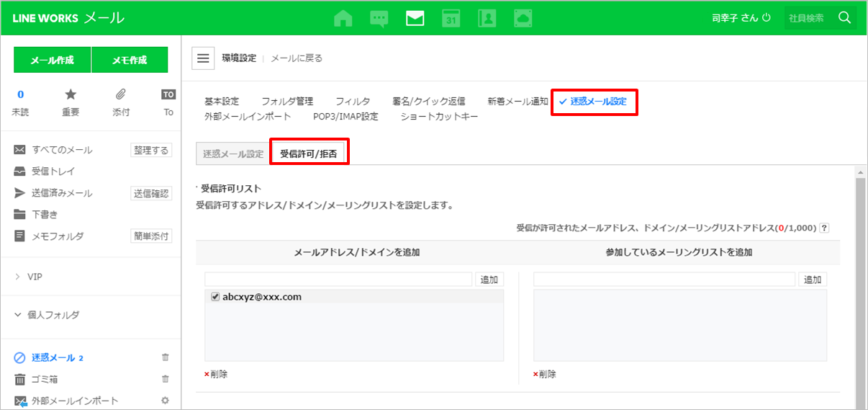868x410 pixels.
Task: Open the message chat icon
Action: [379, 18]
